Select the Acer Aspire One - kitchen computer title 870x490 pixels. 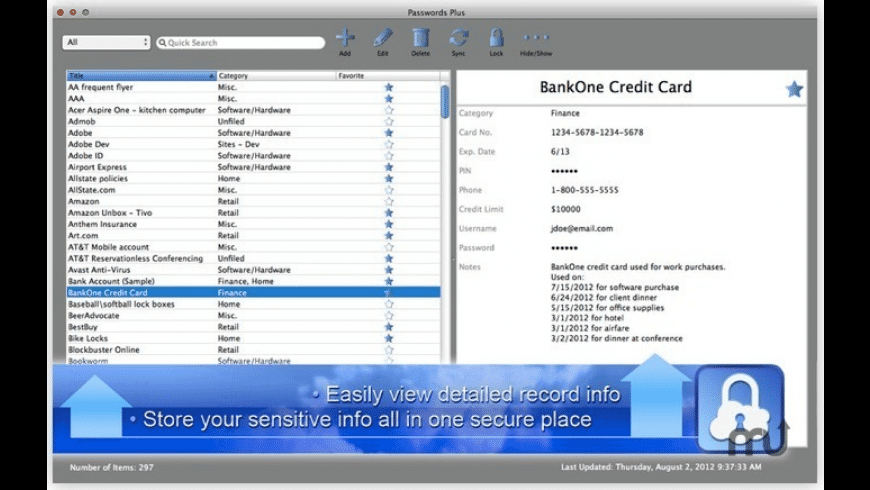136,110
